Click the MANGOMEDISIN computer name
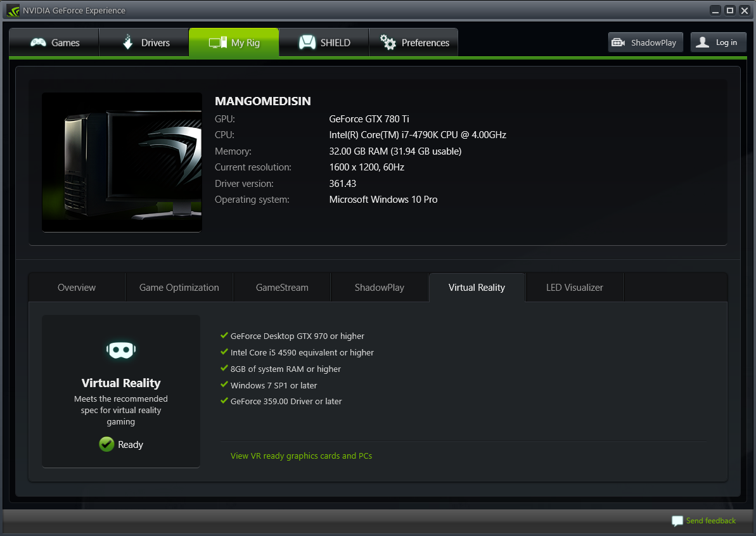Screen dimensions: 756x536 (x=263, y=101)
